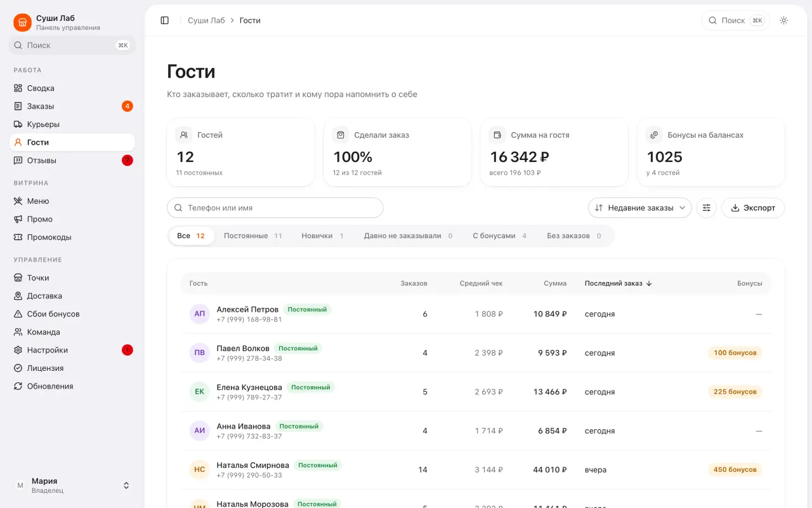The height and width of the screenshot is (508, 812).
Task: Open the Sushi Lab logo icon
Action: click(22, 23)
